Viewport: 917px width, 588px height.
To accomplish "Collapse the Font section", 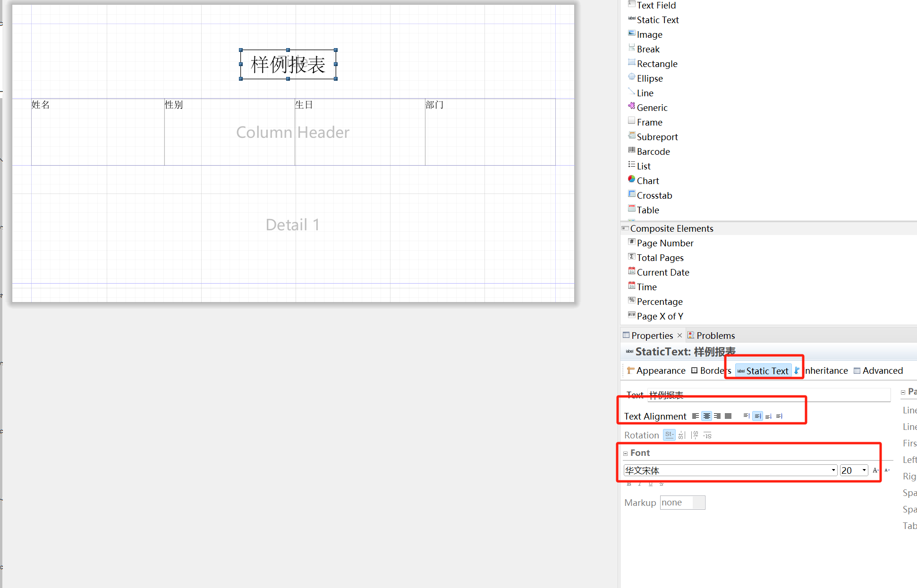I will (x=625, y=453).
